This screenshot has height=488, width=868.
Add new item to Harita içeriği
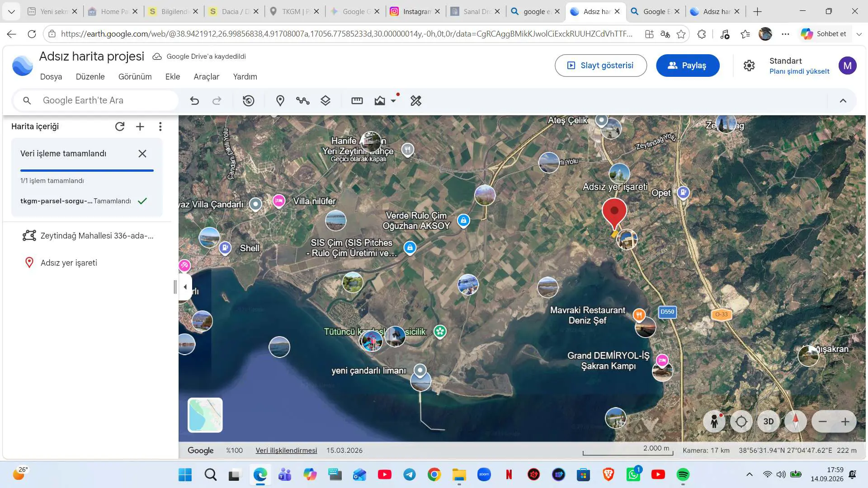point(140,127)
